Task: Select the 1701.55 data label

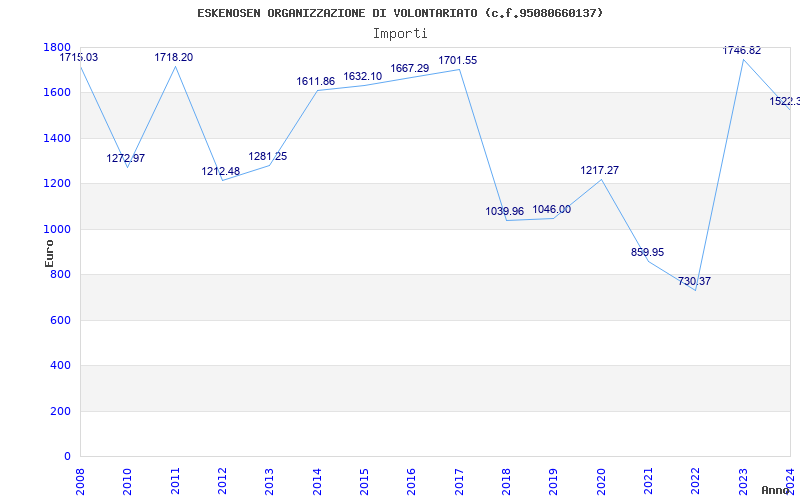Action: 458,60
